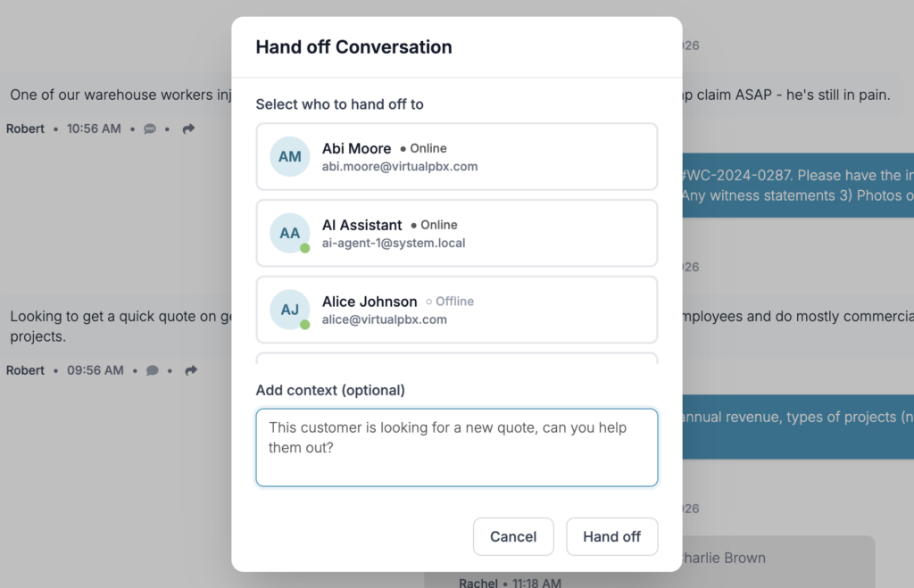Click inside the Add context text box

pos(456,446)
